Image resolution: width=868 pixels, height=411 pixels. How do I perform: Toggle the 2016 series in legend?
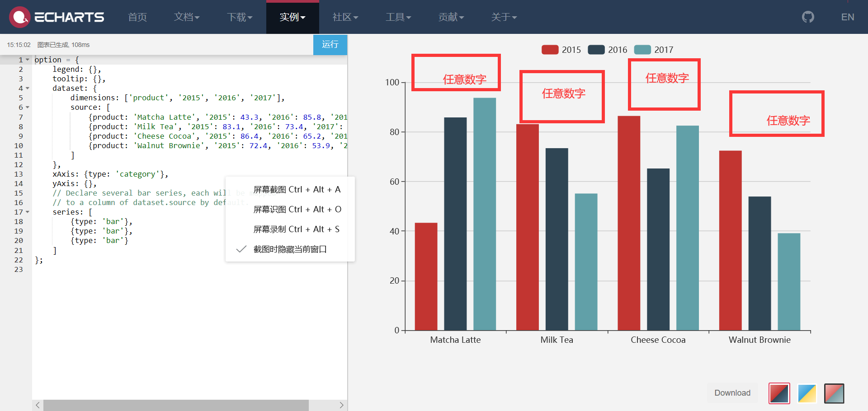click(608, 50)
